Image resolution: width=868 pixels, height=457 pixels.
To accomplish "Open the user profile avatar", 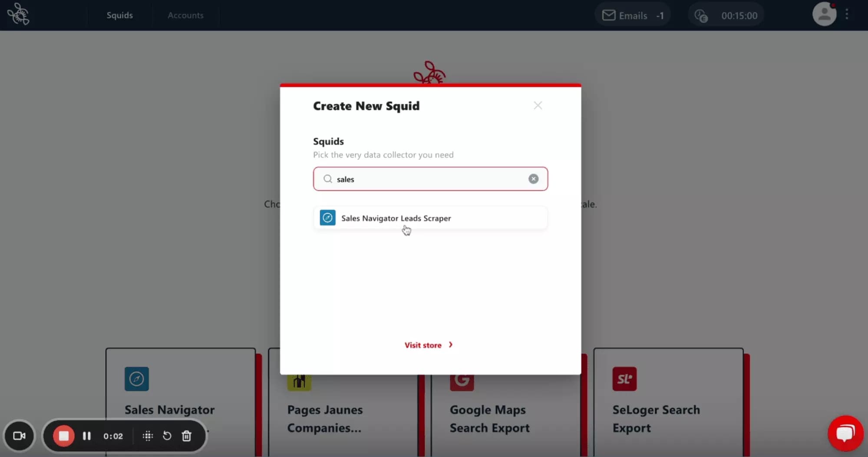I will [x=824, y=14].
